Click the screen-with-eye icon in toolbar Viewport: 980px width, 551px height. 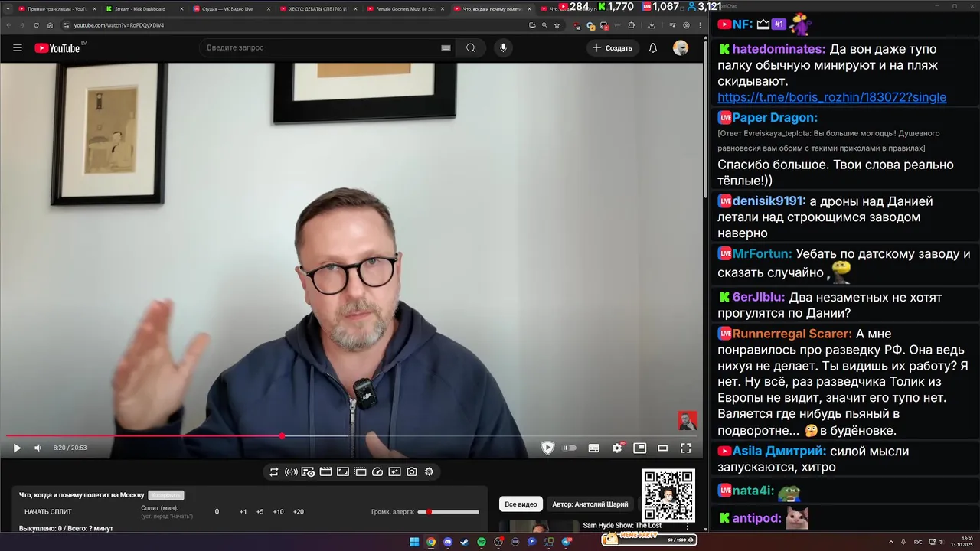pyautogui.click(x=308, y=471)
